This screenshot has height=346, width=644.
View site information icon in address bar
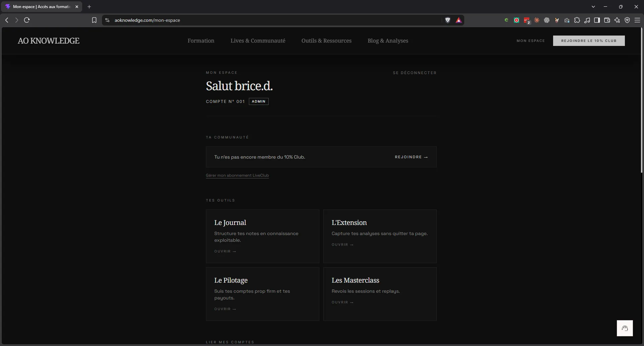click(x=107, y=20)
